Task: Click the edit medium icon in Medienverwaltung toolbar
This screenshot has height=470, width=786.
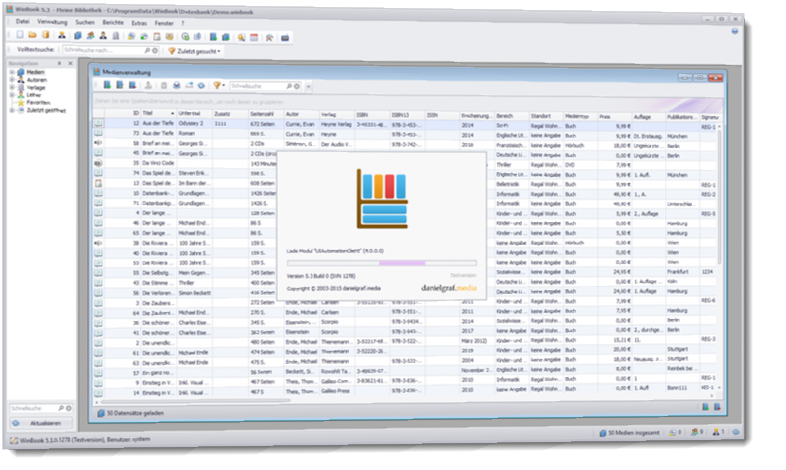Action: click(x=120, y=85)
